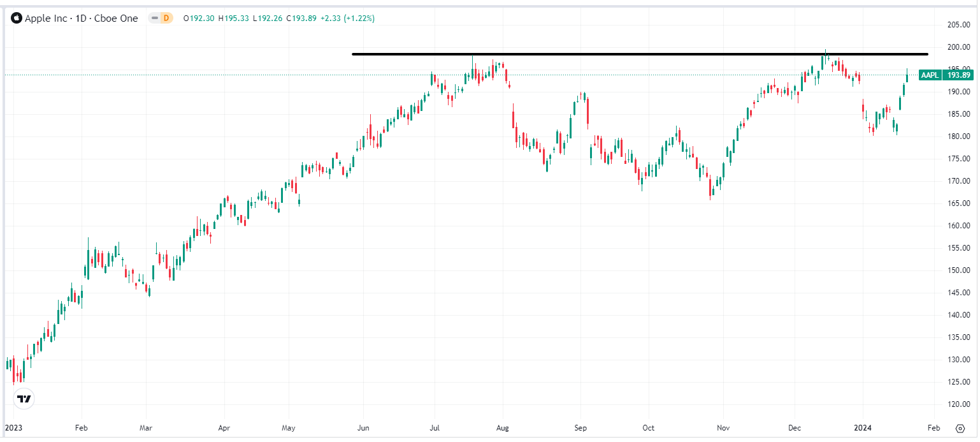Click the AAPL symbol tag on price axis
The image size is (980, 442).
(x=930, y=75)
